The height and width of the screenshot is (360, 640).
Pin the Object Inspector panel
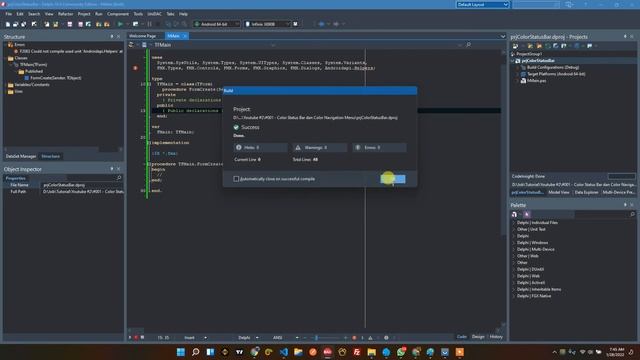click(x=112, y=169)
